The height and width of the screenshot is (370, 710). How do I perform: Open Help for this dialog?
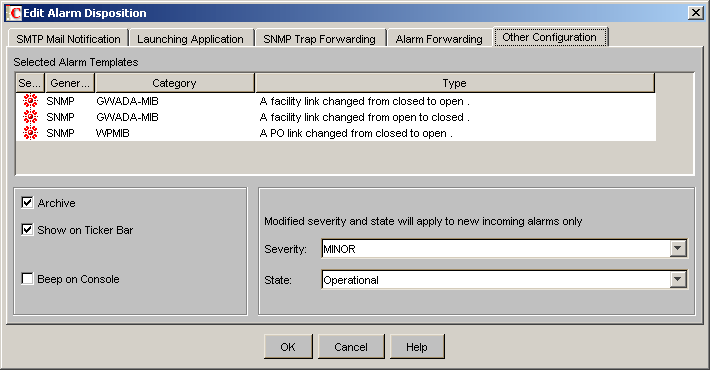click(x=417, y=347)
